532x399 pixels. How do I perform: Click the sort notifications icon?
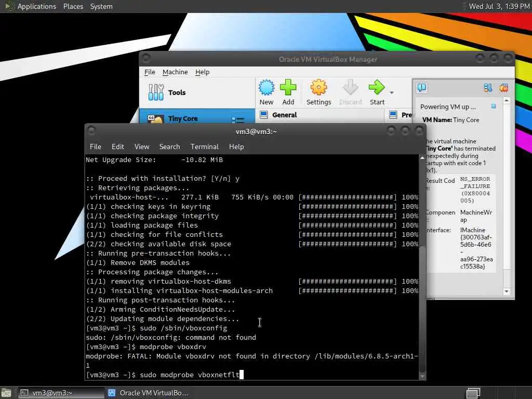click(488, 88)
